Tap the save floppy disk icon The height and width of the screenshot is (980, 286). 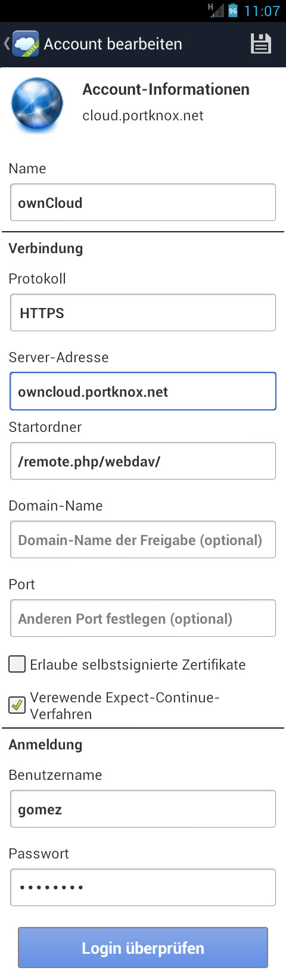260,43
